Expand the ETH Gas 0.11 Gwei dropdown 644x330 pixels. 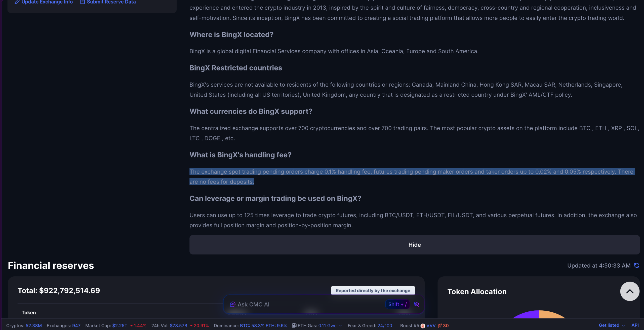tap(330, 325)
